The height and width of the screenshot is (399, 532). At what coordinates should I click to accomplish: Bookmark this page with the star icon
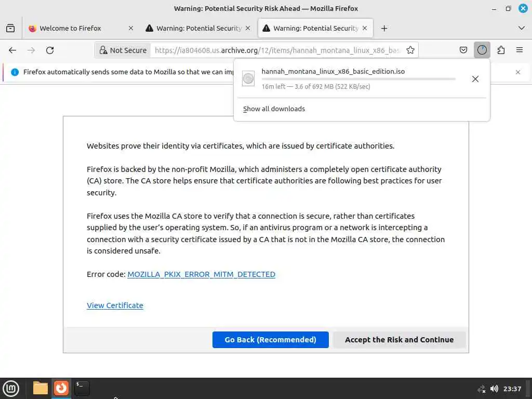410,50
